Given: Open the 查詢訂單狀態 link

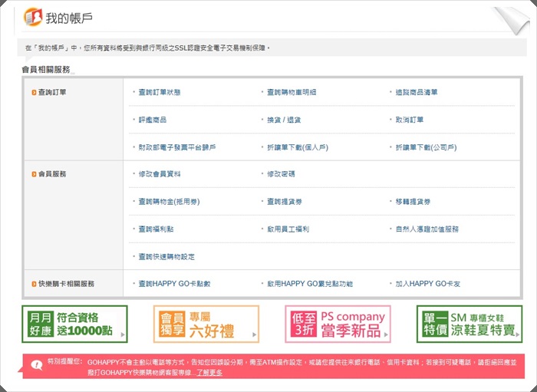Looking at the screenshot, I should coord(159,92).
